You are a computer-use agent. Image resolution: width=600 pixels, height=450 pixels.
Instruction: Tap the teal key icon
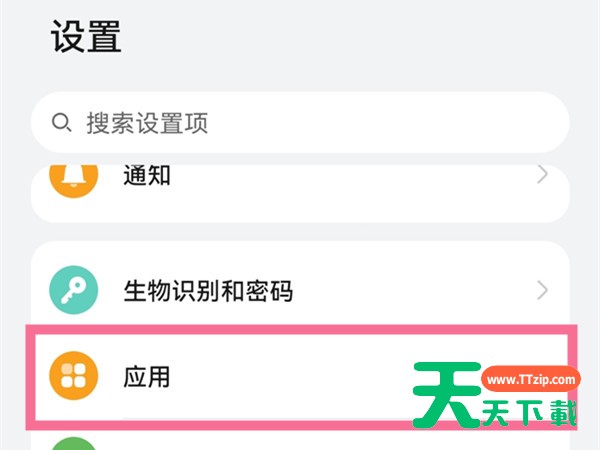(x=74, y=291)
